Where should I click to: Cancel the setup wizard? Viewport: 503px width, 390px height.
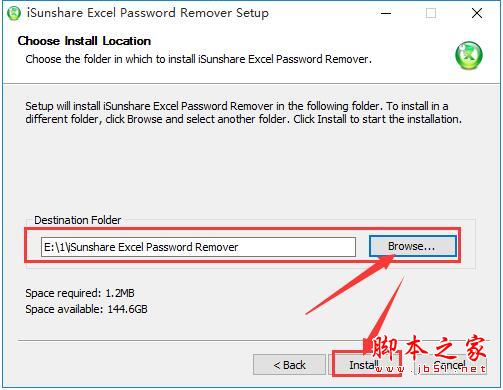click(x=450, y=365)
